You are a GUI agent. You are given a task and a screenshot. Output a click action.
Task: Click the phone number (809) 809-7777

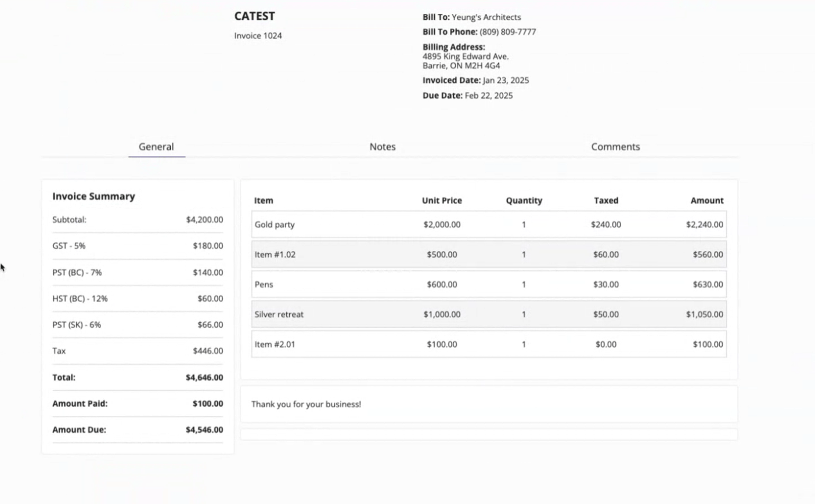(507, 32)
